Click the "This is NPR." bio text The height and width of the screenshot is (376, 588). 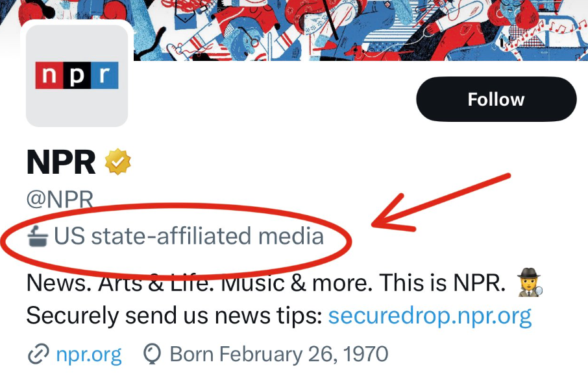441,283
